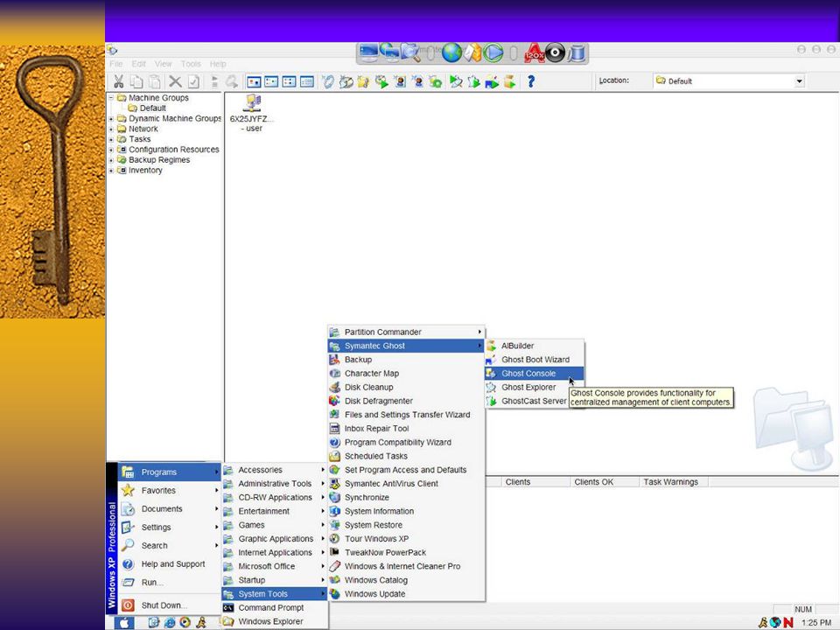Open Settings in the Start menu
The image size is (840, 630).
click(169, 527)
